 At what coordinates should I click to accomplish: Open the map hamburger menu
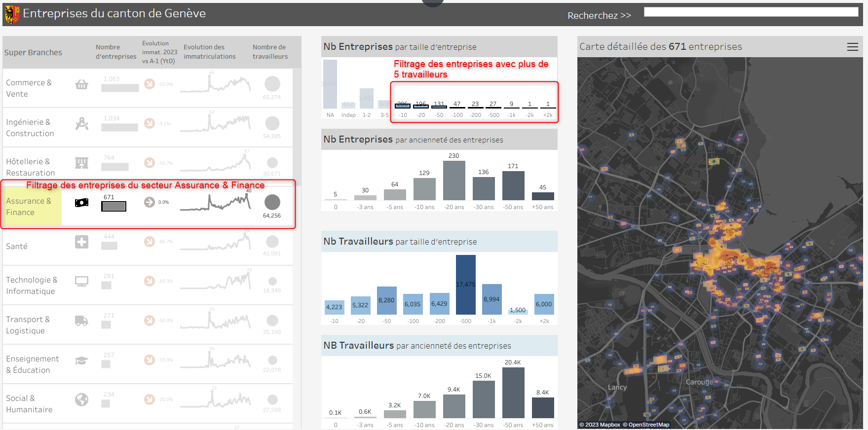[x=852, y=47]
